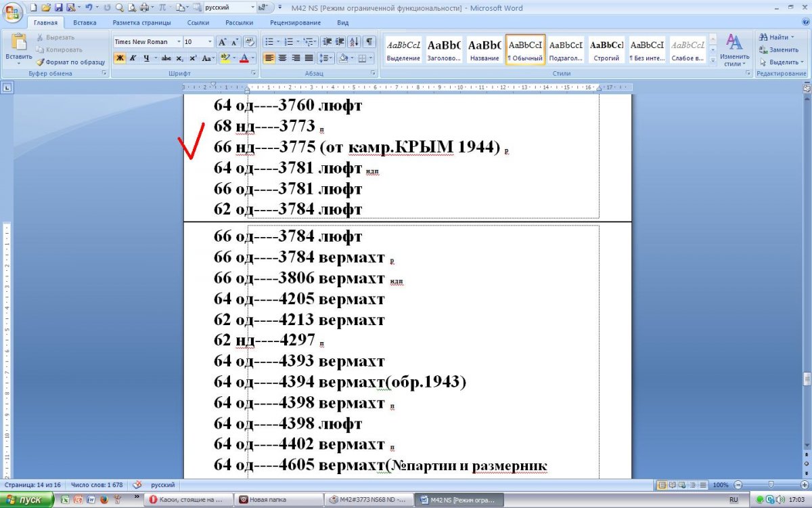Viewport: 812px width, 508px height.
Task: Align text to the left
Action: [269, 58]
